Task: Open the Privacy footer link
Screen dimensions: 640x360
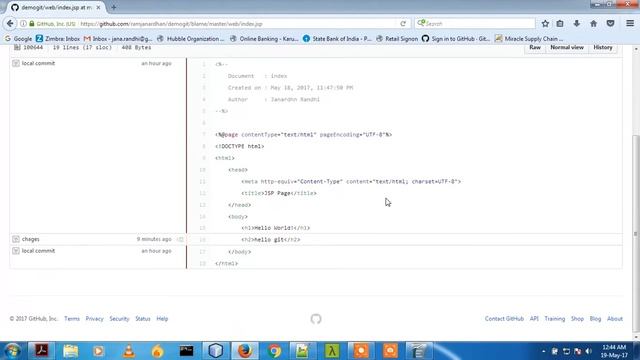Action: [x=94, y=319]
